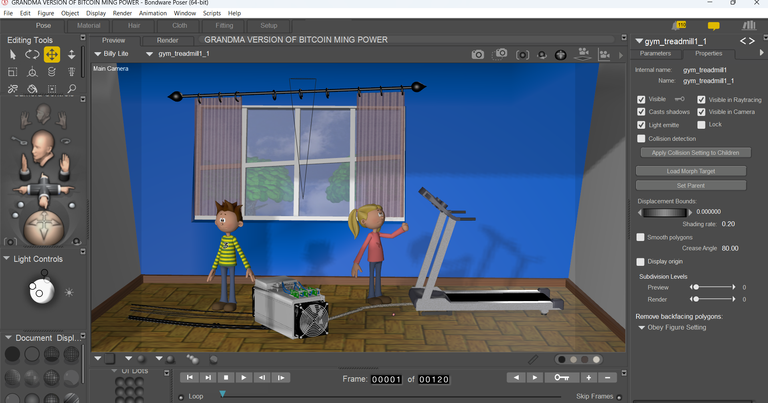The height and width of the screenshot is (403, 768).
Task: Select the Translate/Pull editing tool
Action: (x=51, y=54)
